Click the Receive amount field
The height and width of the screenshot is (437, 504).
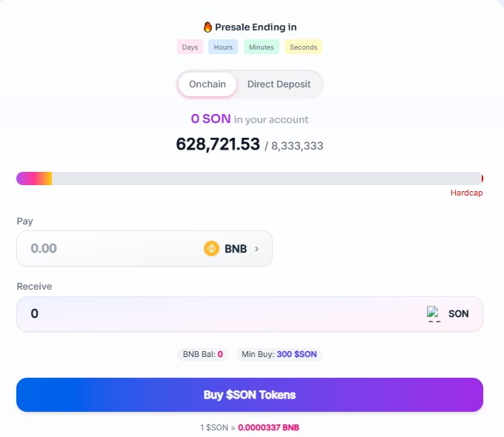pyautogui.click(x=215, y=314)
